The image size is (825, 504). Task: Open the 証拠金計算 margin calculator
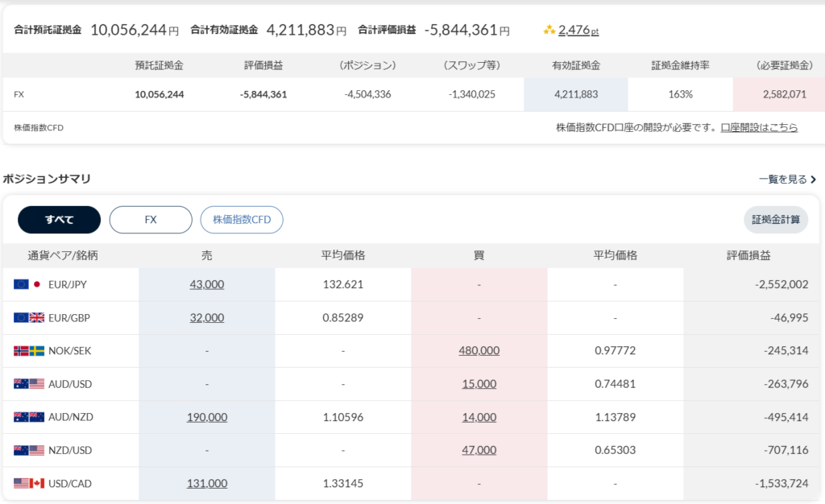pyautogui.click(x=775, y=220)
